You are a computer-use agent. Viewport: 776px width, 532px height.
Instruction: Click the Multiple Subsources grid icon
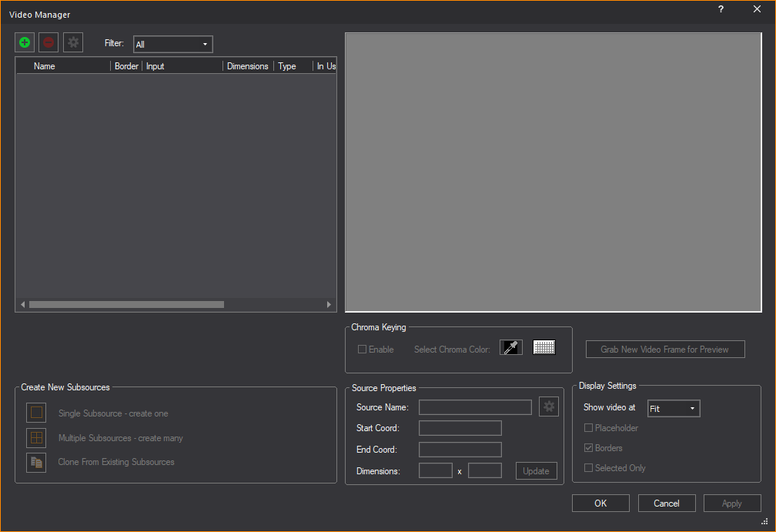[x=36, y=437]
